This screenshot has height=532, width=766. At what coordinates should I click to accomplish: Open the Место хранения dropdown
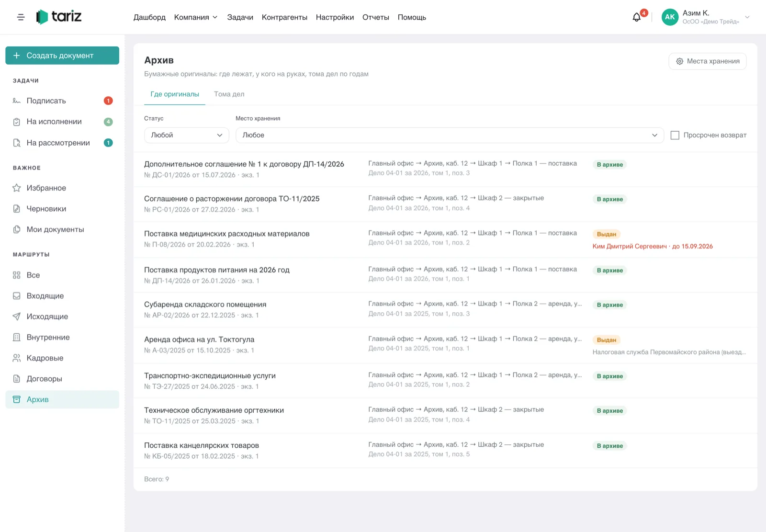[450, 135]
